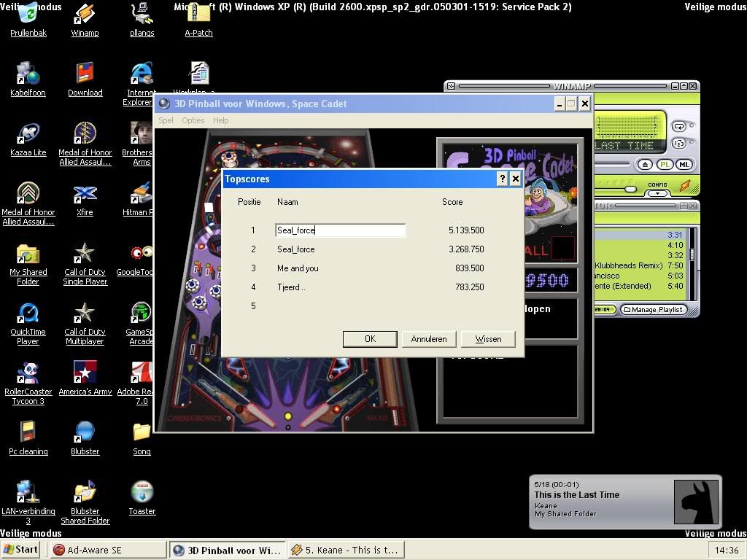The height and width of the screenshot is (560, 747).
Task: Click the score 3.268.750 in Topscores
Action: pyautogui.click(x=466, y=249)
